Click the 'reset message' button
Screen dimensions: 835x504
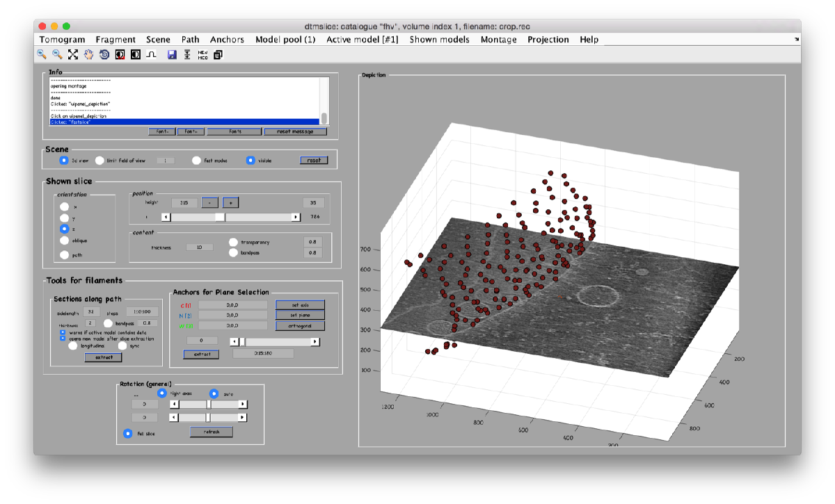point(295,131)
